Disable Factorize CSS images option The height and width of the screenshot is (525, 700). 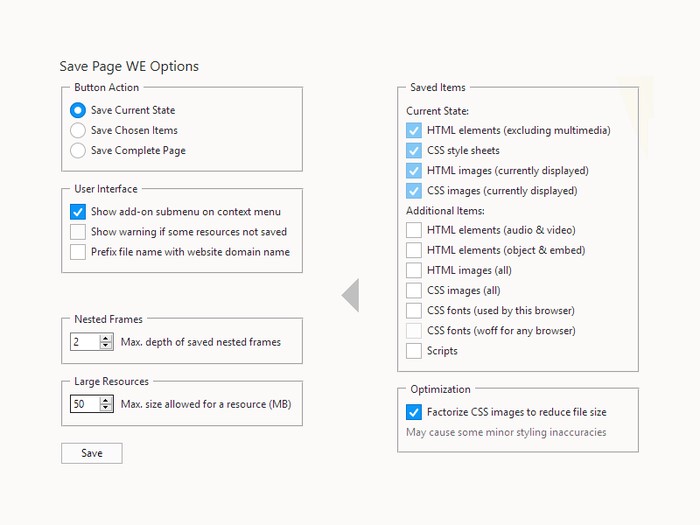414,412
